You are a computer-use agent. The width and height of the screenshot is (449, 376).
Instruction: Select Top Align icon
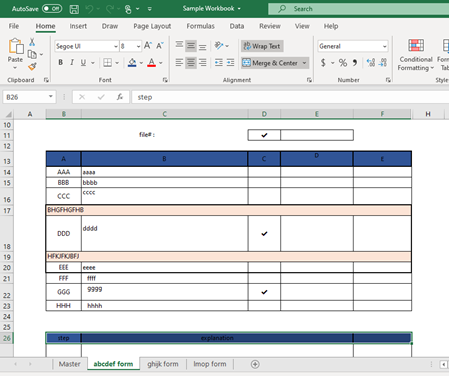[179, 46]
